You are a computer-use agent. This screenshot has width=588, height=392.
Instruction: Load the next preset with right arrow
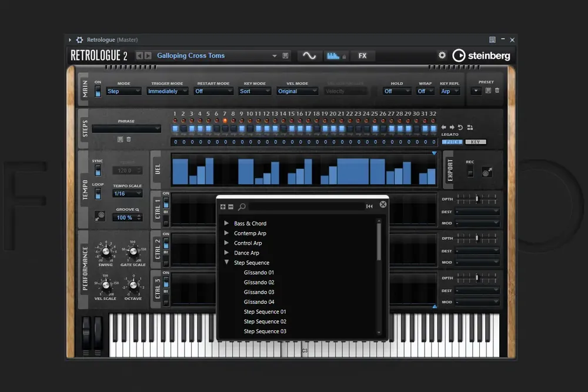(x=148, y=55)
